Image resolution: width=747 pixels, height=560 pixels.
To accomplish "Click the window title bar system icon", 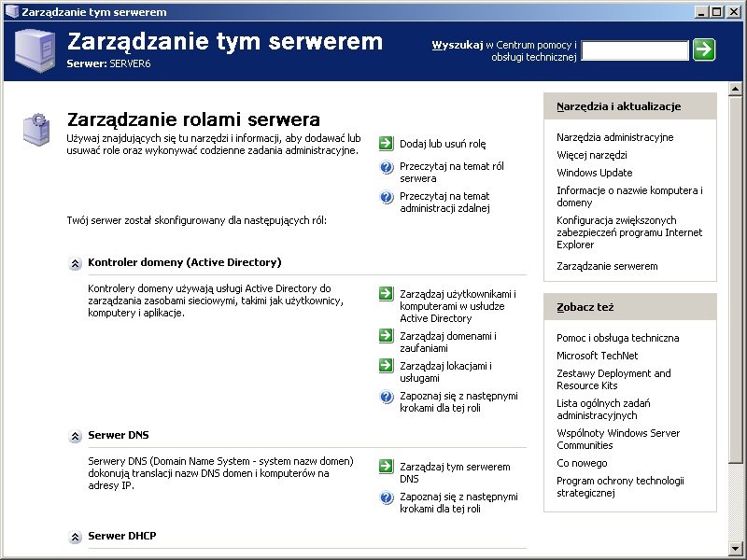I will click(11, 11).
